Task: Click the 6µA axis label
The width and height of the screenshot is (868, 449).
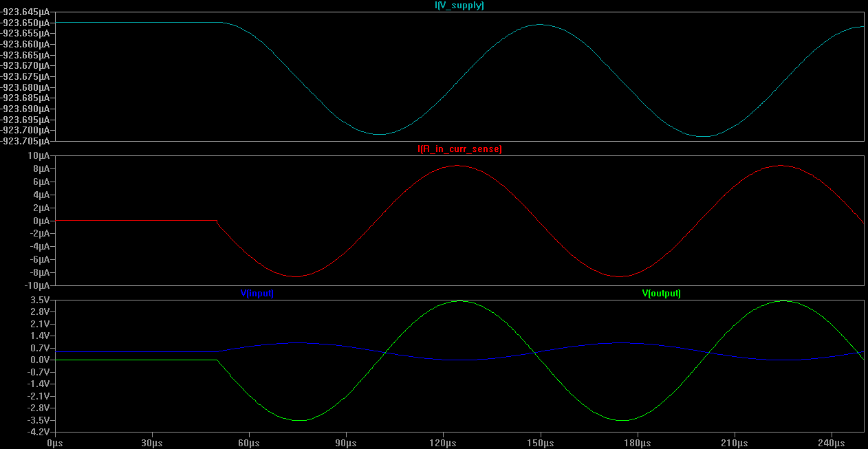Action: tap(41, 182)
